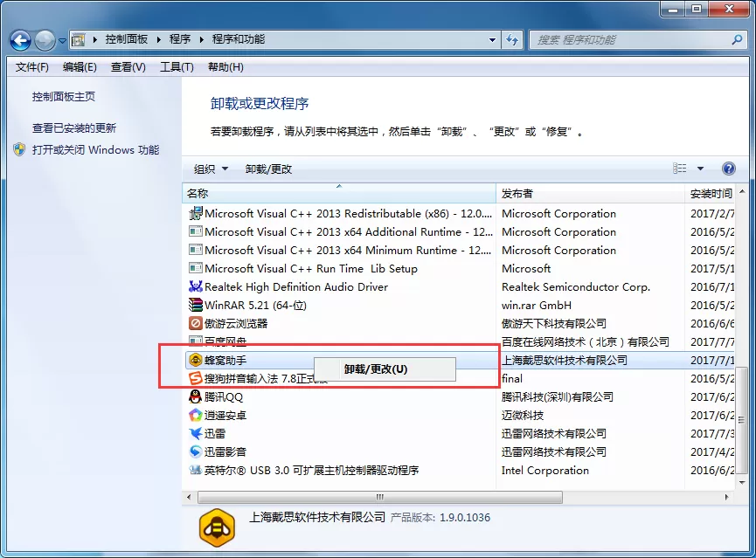Screen dimensions: 756x558
Task: Select the 腾讯QQ penguin icon
Action: 195,396
